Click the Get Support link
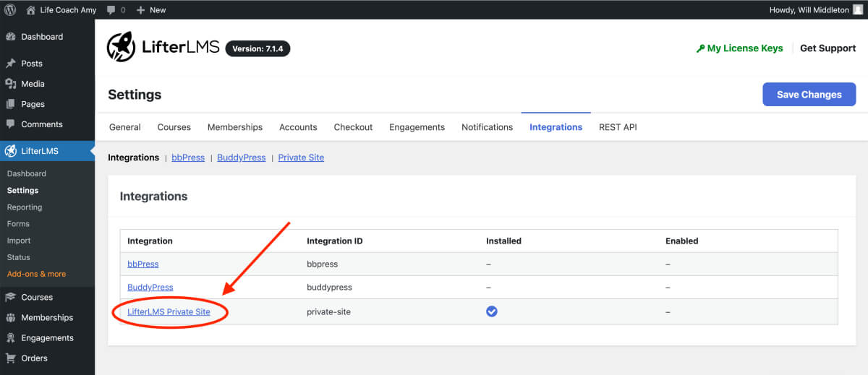This screenshot has height=375, width=868. pyautogui.click(x=827, y=48)
